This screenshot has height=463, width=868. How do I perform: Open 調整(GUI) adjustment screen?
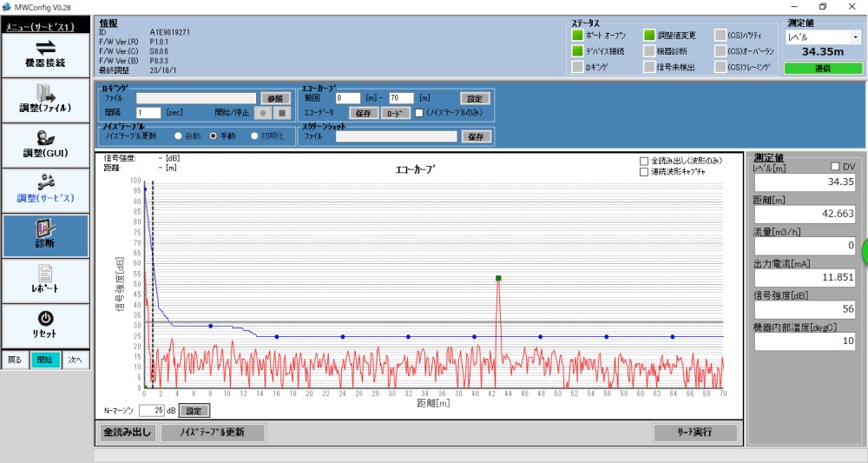[x=45, y=144]
